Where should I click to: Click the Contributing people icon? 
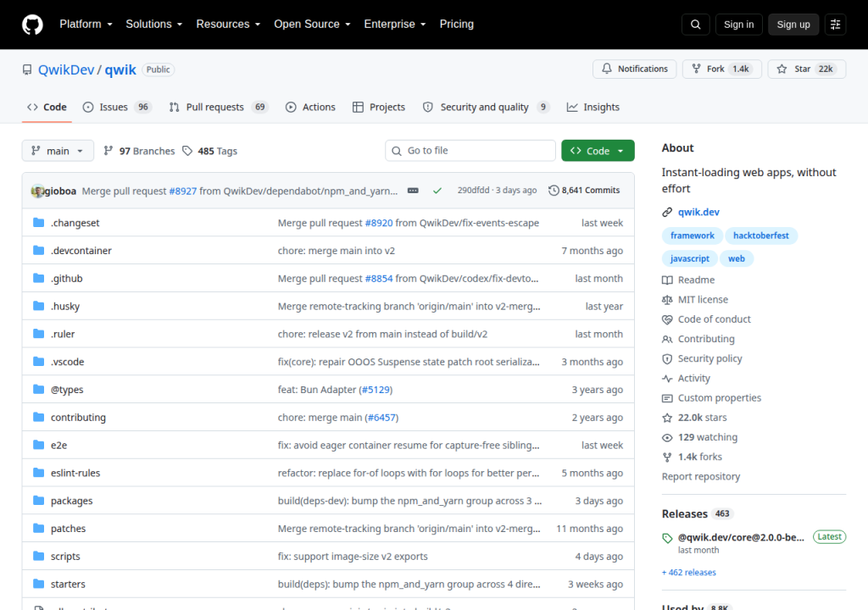click(667, 339)
